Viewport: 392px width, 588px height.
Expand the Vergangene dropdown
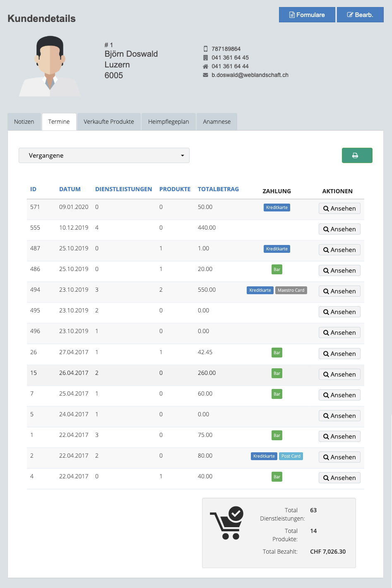(104, 156)
